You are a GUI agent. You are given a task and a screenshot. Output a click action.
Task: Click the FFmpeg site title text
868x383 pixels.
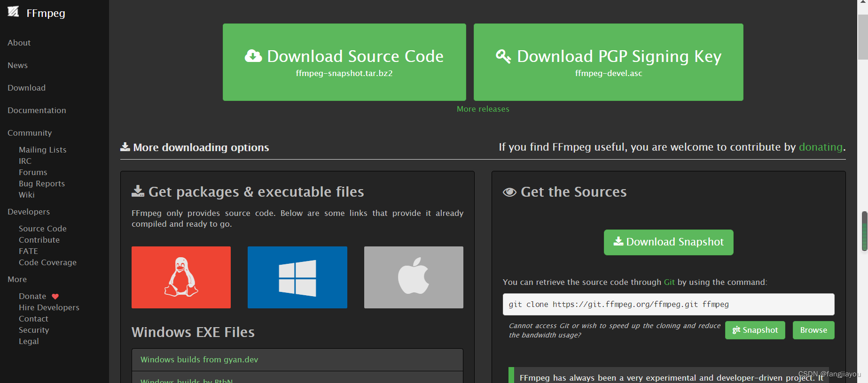[x=46, y=13]
